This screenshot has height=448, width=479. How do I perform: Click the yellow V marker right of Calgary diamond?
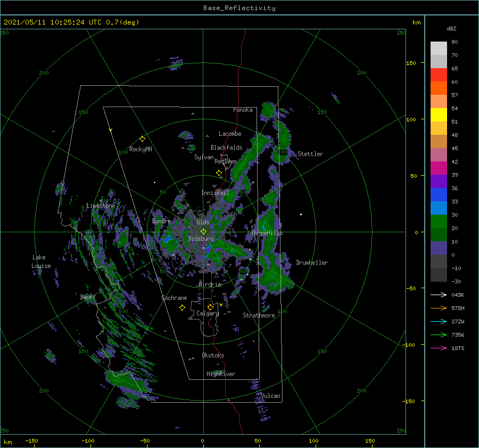point(221,305)
